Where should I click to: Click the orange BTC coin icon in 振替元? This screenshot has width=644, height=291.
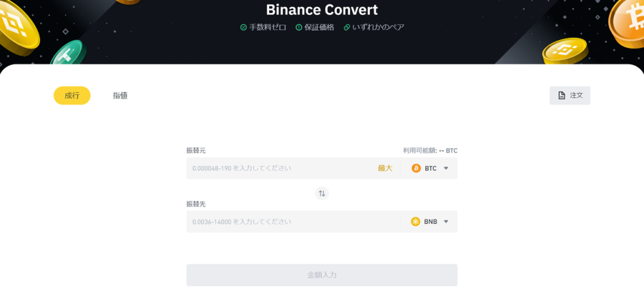(416, 168)
